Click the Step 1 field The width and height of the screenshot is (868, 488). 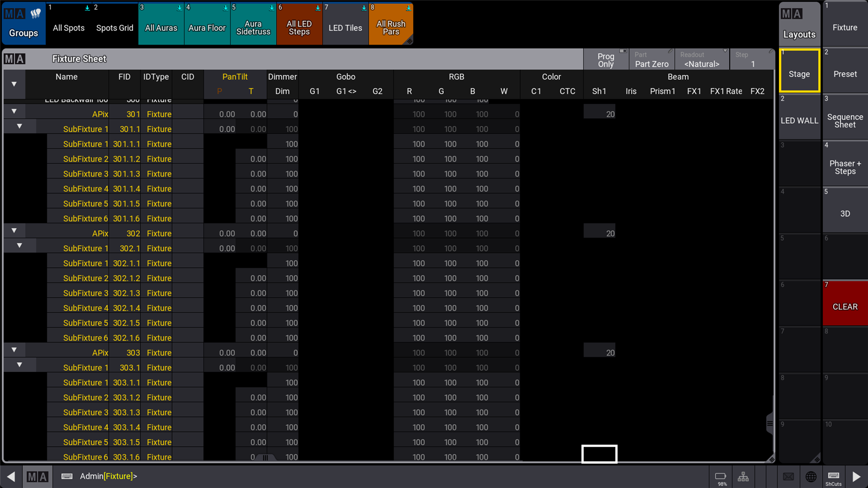click(x=752, y=60)
